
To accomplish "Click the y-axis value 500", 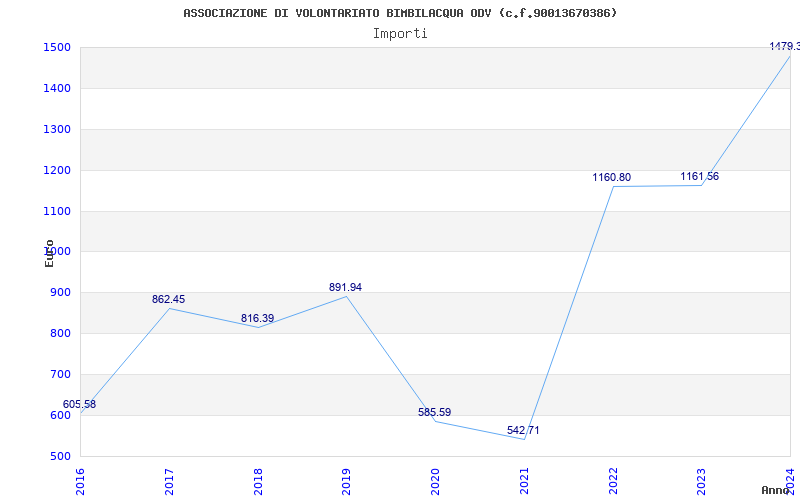I will pos(61,456).
